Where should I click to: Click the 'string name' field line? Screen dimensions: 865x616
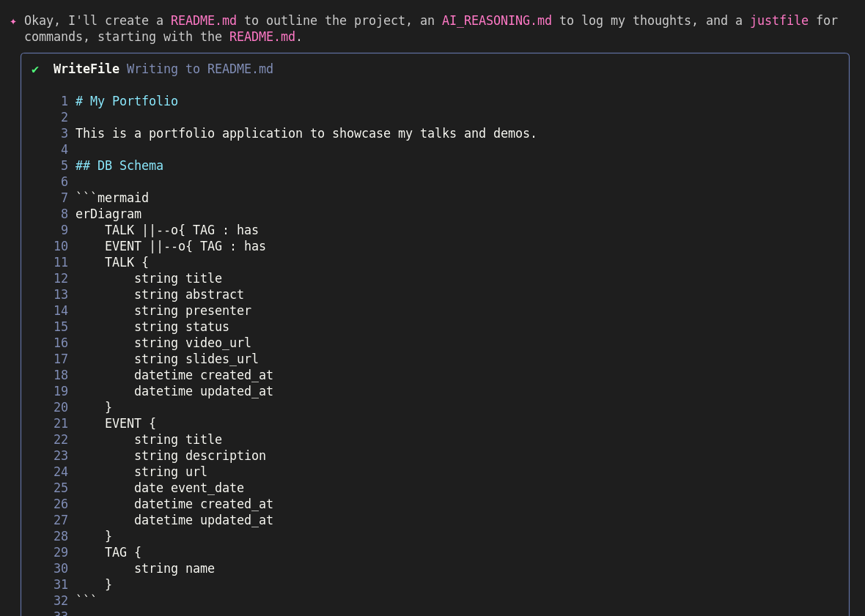(174, 568)
